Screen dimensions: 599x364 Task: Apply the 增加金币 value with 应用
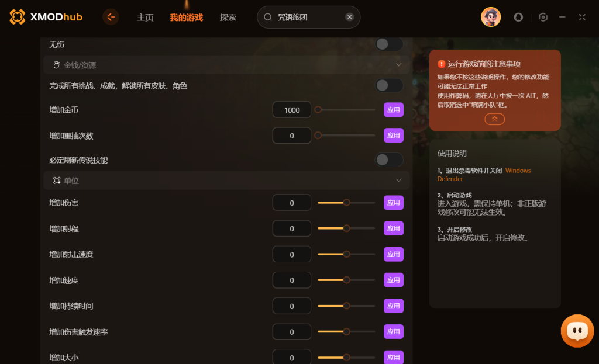click(x=394, y=110)
